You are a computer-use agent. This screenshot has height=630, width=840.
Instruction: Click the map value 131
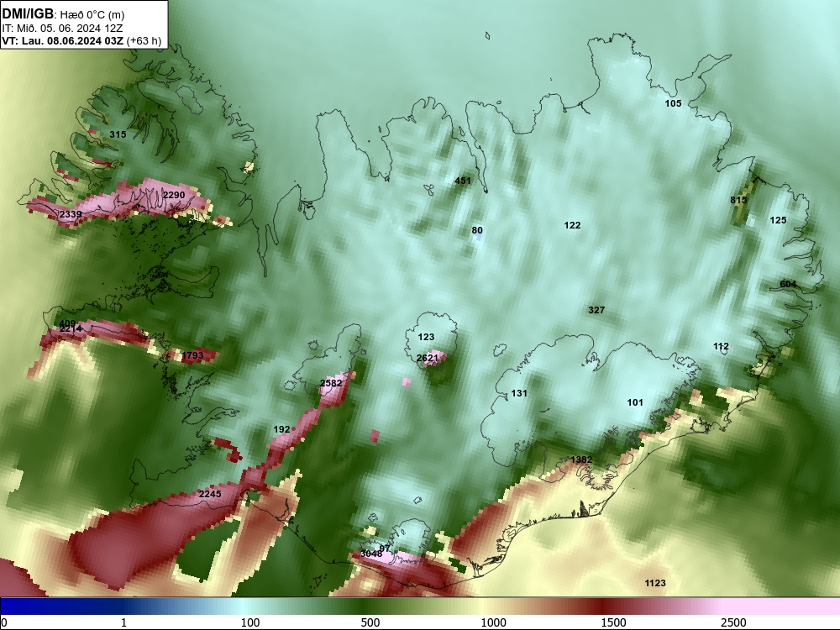point(519,393)
